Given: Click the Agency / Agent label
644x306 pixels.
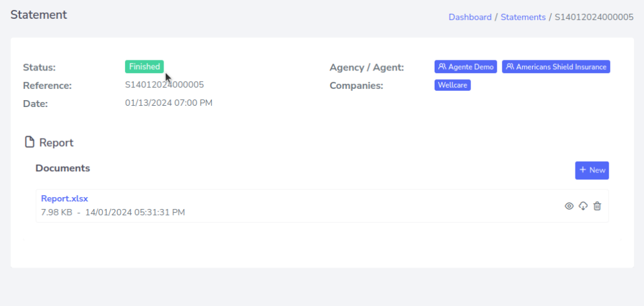Looking at the screenshot, I should point(367,67).
